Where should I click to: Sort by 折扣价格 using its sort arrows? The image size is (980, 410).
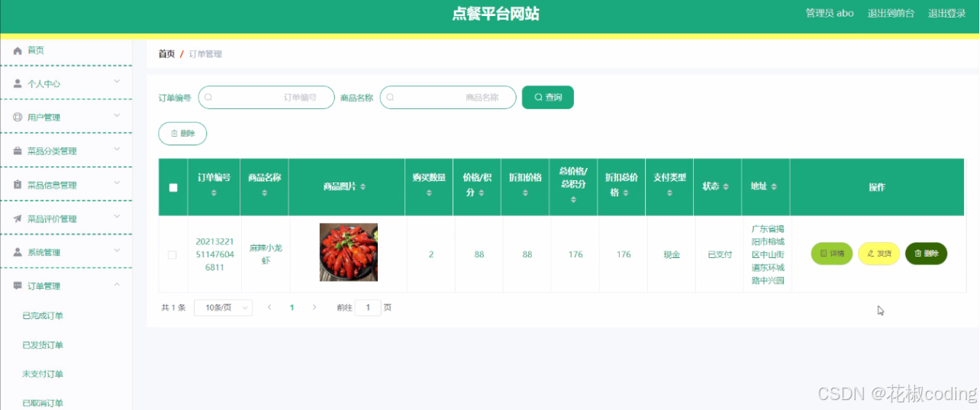tap(525, 193)
